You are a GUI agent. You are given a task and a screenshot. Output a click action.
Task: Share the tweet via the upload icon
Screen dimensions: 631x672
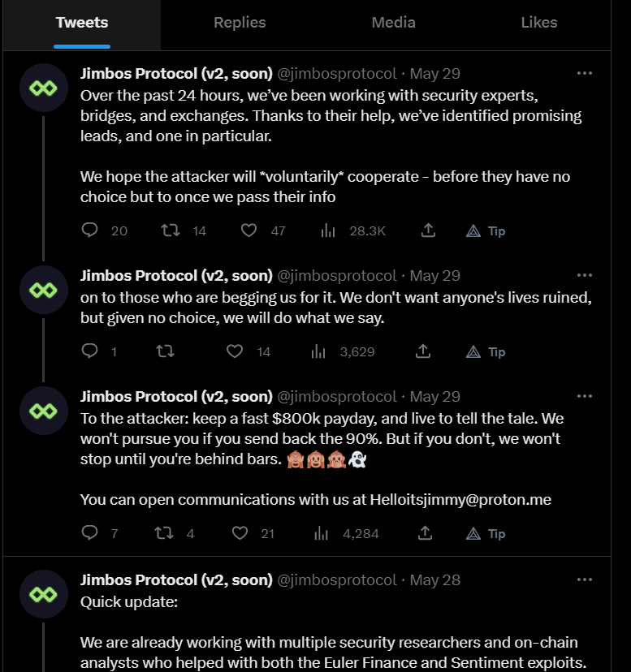[428, 230]
